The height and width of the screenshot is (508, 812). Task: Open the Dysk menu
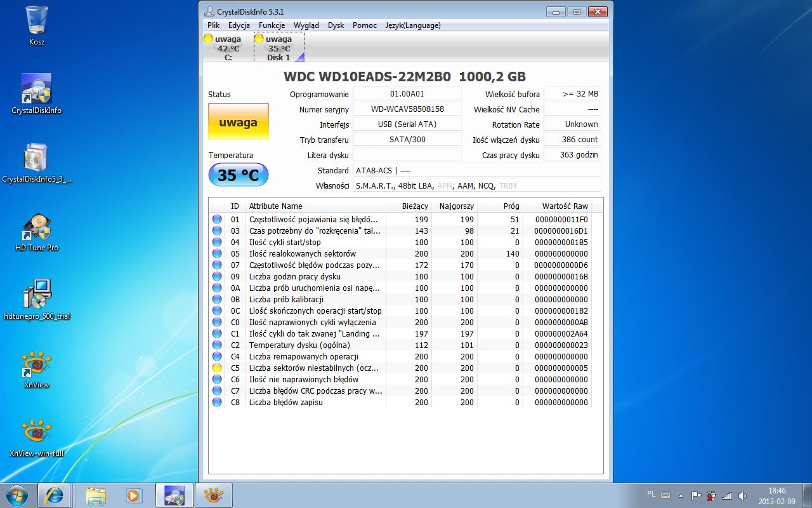point(336,25)
